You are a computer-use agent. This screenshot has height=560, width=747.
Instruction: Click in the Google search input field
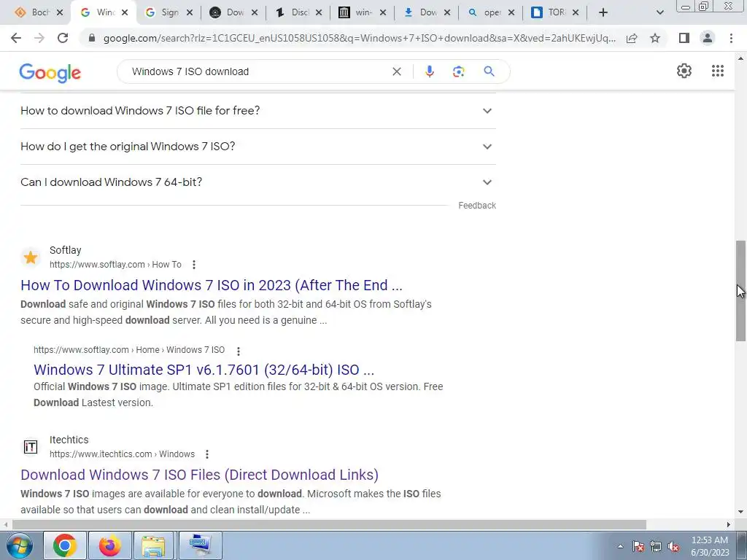pos(258,71)
